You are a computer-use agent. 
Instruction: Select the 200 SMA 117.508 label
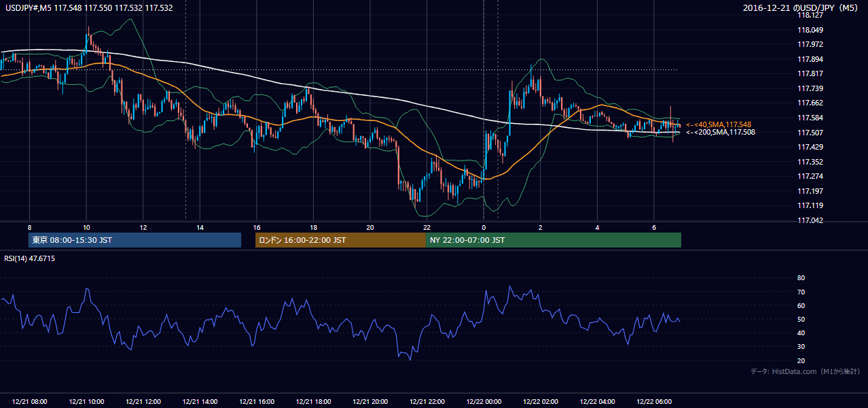click(721, 132)
